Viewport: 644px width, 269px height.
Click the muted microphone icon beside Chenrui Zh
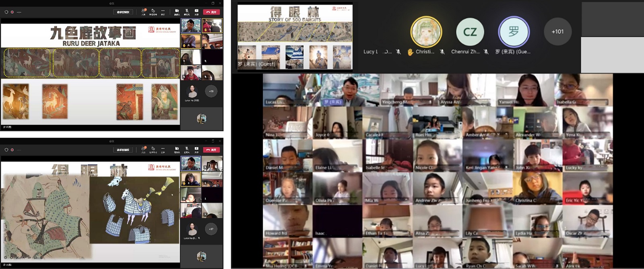coord(486,51)
